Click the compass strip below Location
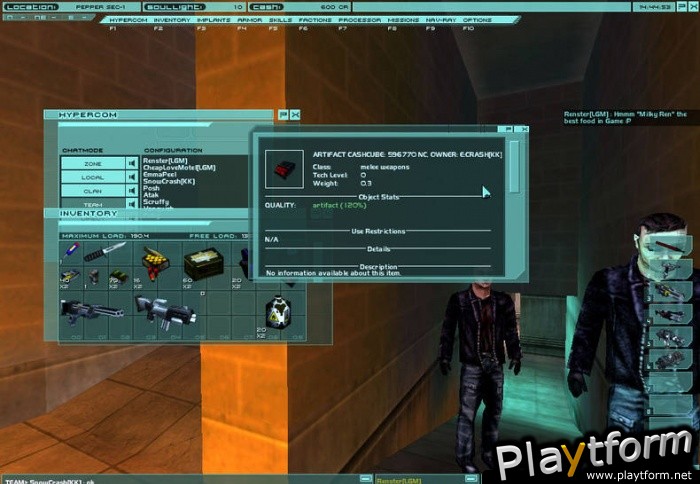The height and width of the screenshot is (484, 700). (48, 17)
